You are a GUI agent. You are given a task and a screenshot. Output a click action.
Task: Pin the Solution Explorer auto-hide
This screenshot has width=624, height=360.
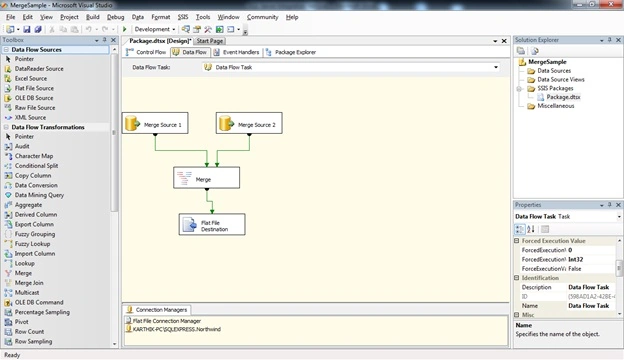click(x=609, y=40)
